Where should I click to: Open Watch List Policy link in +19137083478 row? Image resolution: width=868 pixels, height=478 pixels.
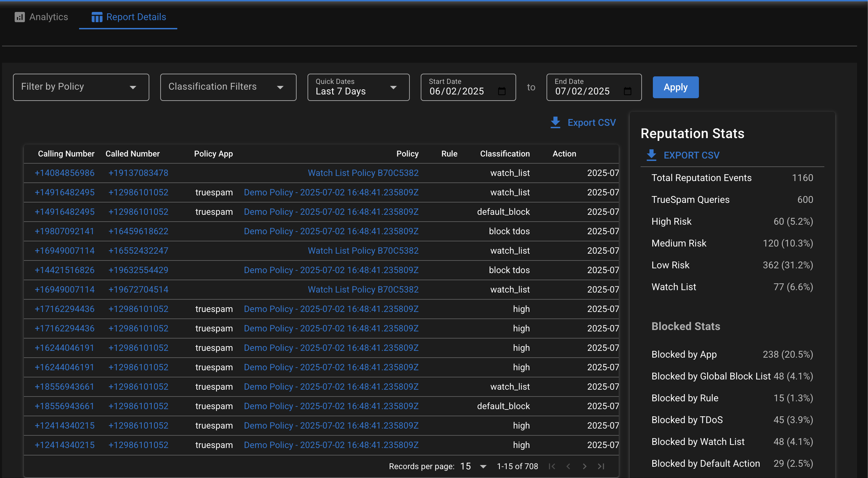click(x=363, y=173)
